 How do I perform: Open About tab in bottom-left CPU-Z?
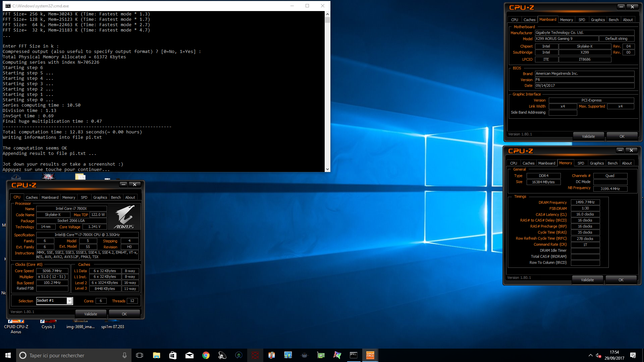(130, 197)
